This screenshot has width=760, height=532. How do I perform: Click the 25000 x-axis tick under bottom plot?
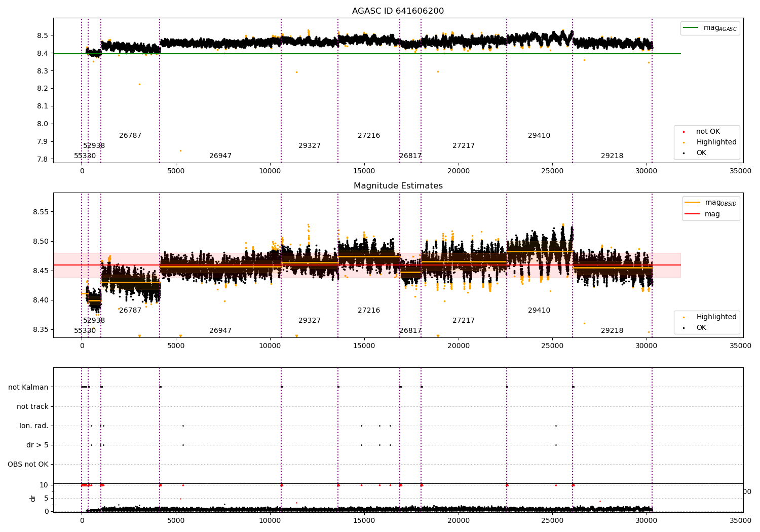click(x=552, y=520)
